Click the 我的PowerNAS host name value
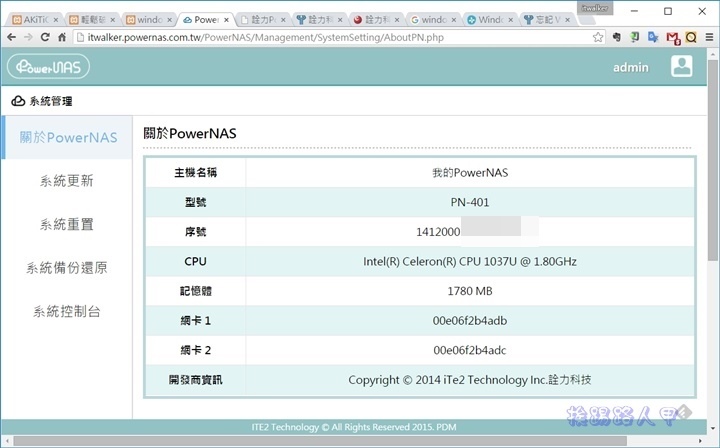Image resolution: width=720 pixels, height=448 pixels. coord(470,173)
